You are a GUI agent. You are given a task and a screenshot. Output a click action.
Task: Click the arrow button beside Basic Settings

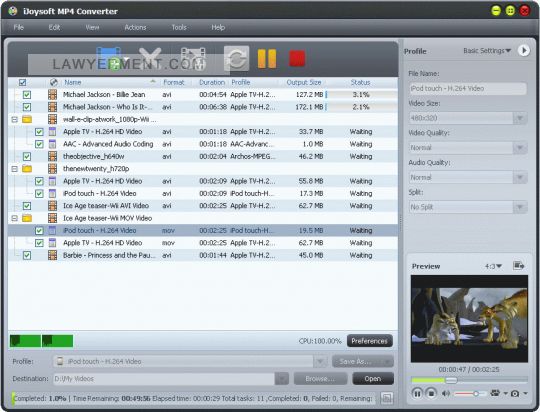coord(523,51)
